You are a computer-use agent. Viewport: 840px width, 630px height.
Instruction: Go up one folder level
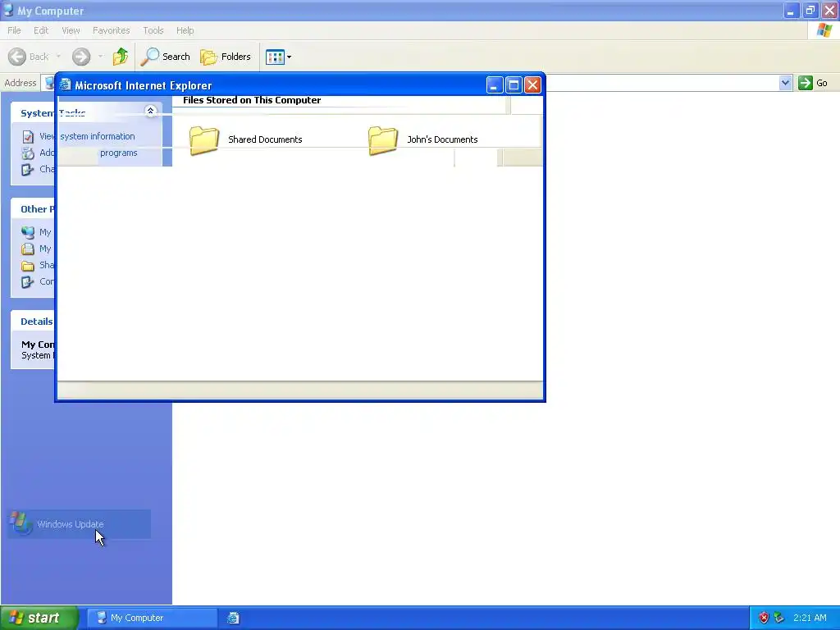[121, 57]
